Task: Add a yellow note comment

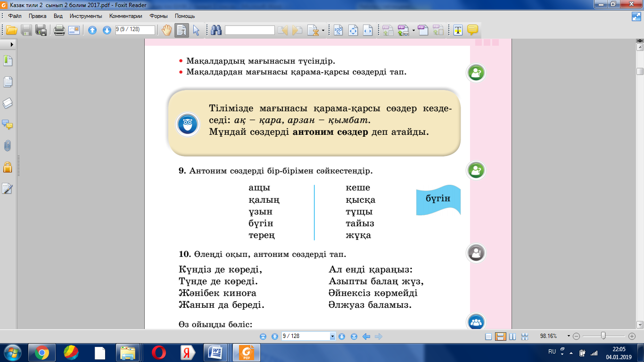Action: [x=473, y=30]
